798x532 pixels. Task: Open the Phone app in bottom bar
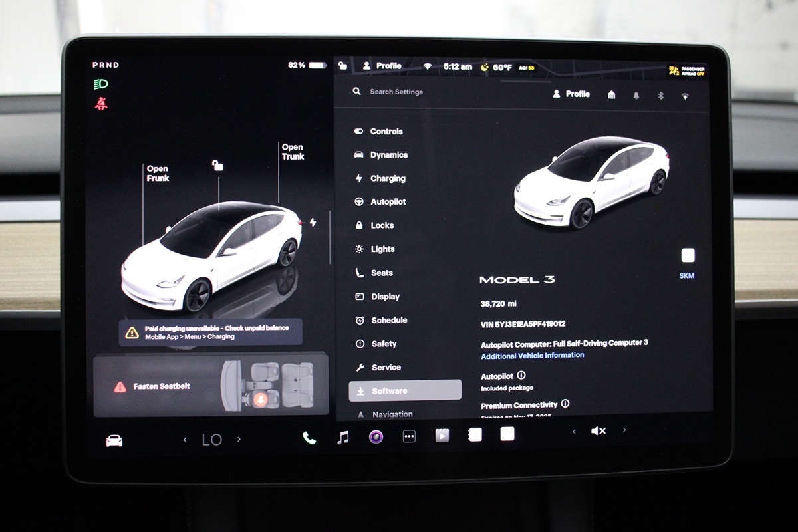point(309,437)
